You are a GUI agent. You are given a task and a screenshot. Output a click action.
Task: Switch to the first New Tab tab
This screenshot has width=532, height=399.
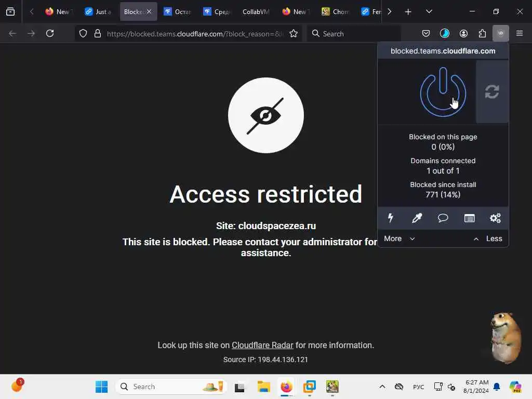coord(59,11)
